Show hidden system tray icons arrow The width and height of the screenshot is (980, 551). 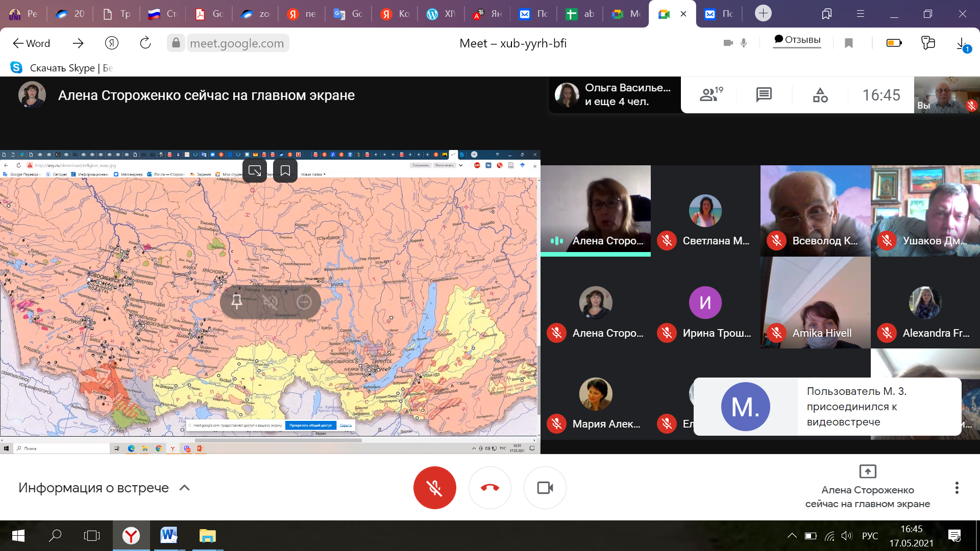click(792, 536)
